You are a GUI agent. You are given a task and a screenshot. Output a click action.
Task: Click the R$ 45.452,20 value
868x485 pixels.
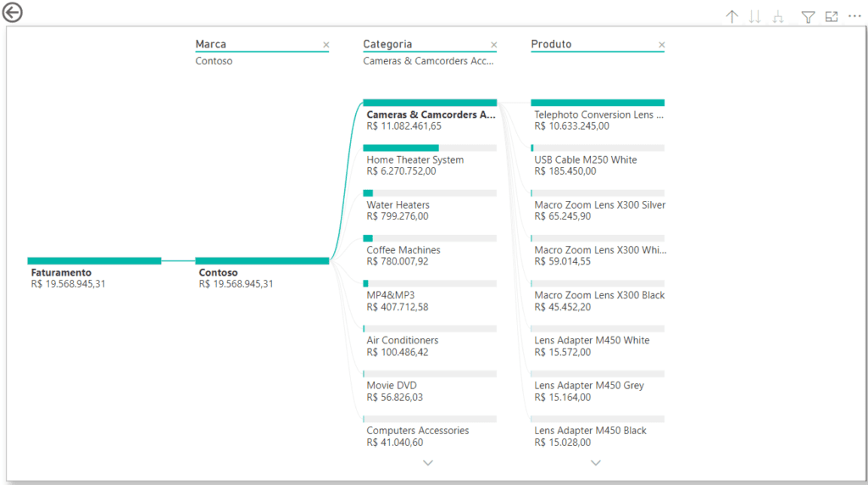click(563, 307)
